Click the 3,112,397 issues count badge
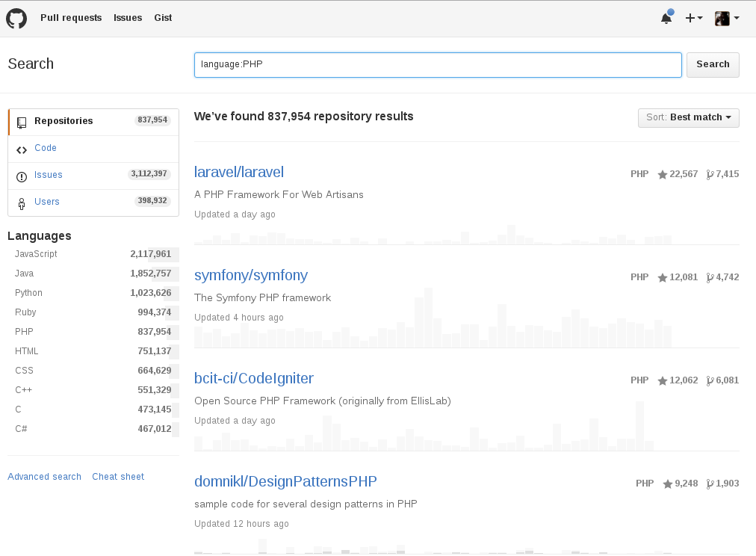The height and width of the screenshot is (556, 756). (x=149, y=173)
